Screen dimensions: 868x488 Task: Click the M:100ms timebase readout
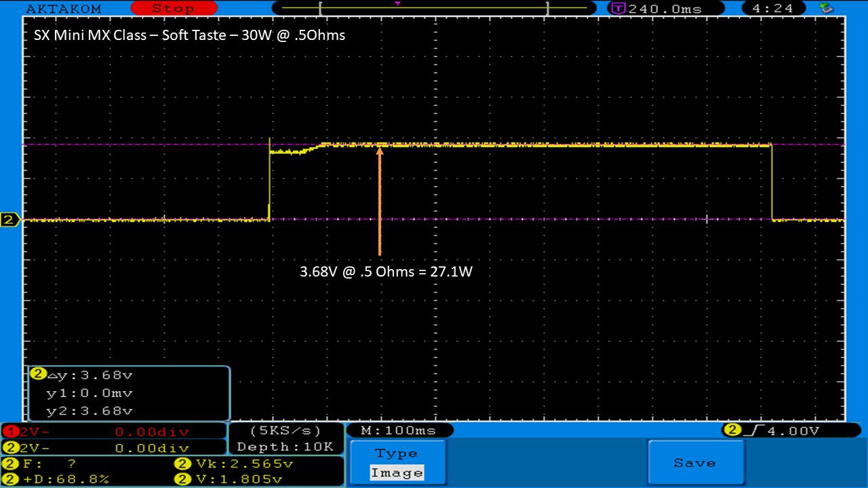point(399,430)
